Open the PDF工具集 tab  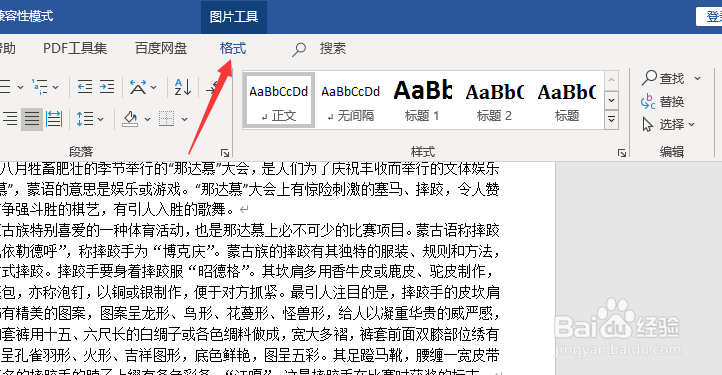[75, 48]
